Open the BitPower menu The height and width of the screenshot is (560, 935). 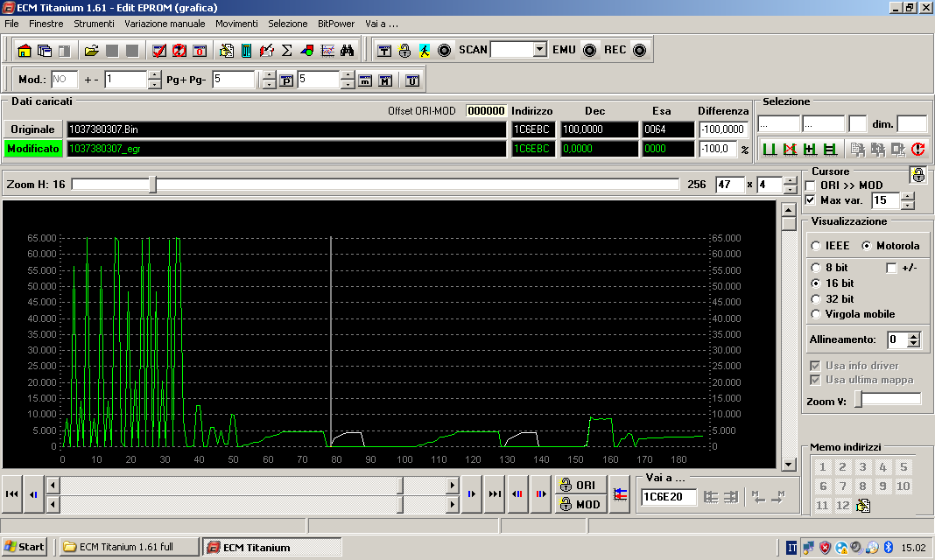[x=336, y=24]
